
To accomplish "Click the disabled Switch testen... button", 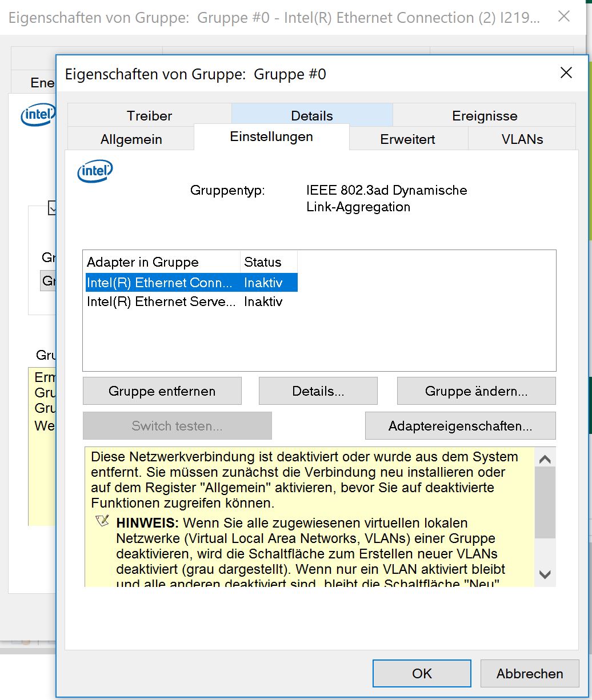I will pyautogui.click(x=177, y=426).
